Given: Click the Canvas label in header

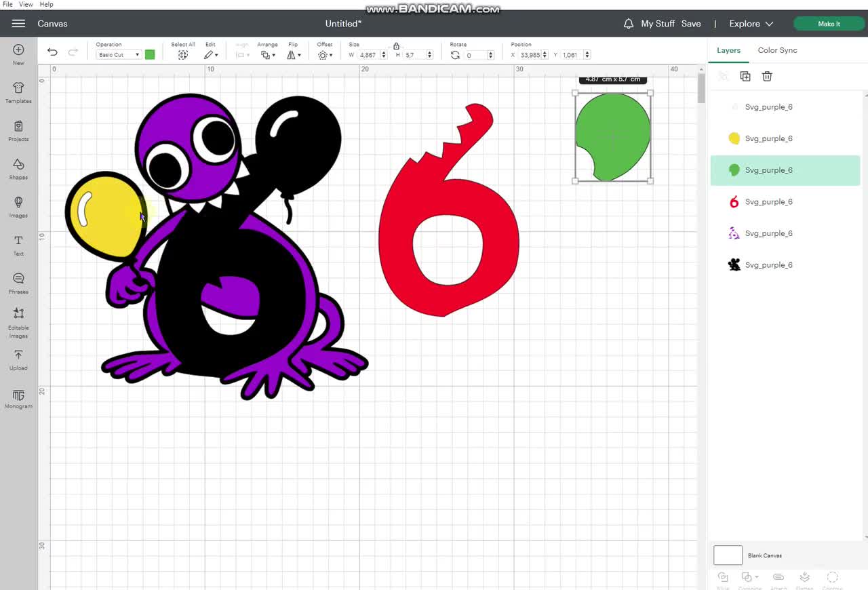Looking at the screenshot, I should point(52,24).
